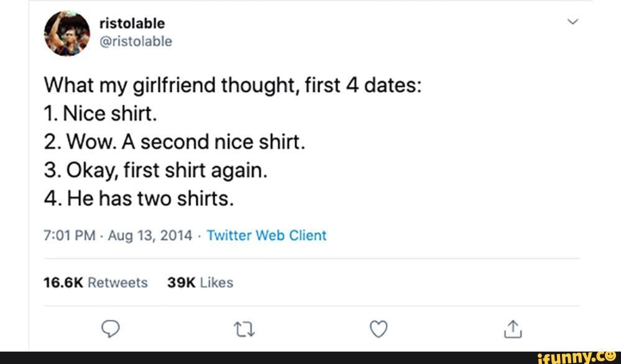
Task: Click the 'A second nice shirt' line
Action: pos(175,142)
